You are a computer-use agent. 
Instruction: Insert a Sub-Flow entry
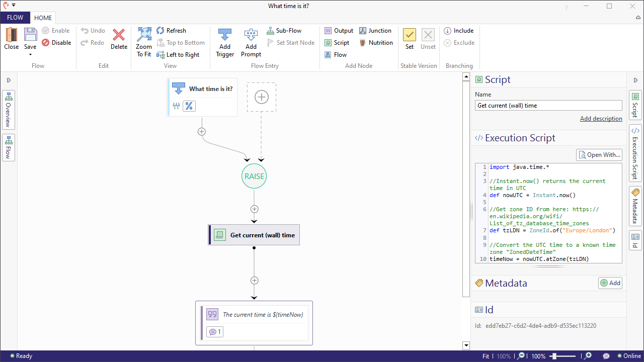[284, 31]
